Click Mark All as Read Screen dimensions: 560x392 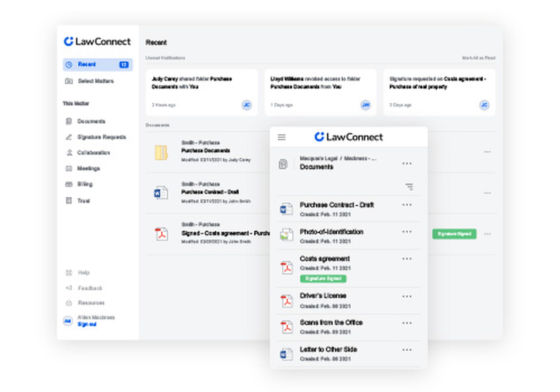(x=479, y=58)
